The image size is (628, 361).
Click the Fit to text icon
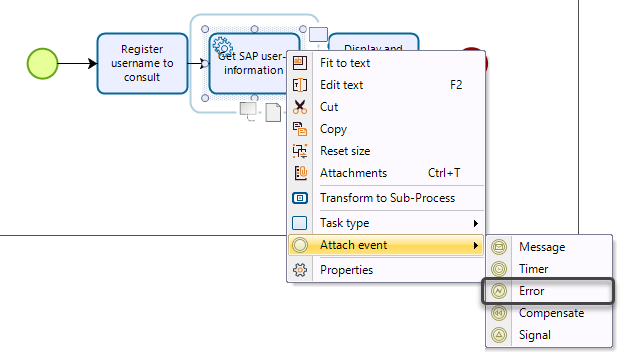(x=300, y=63)
